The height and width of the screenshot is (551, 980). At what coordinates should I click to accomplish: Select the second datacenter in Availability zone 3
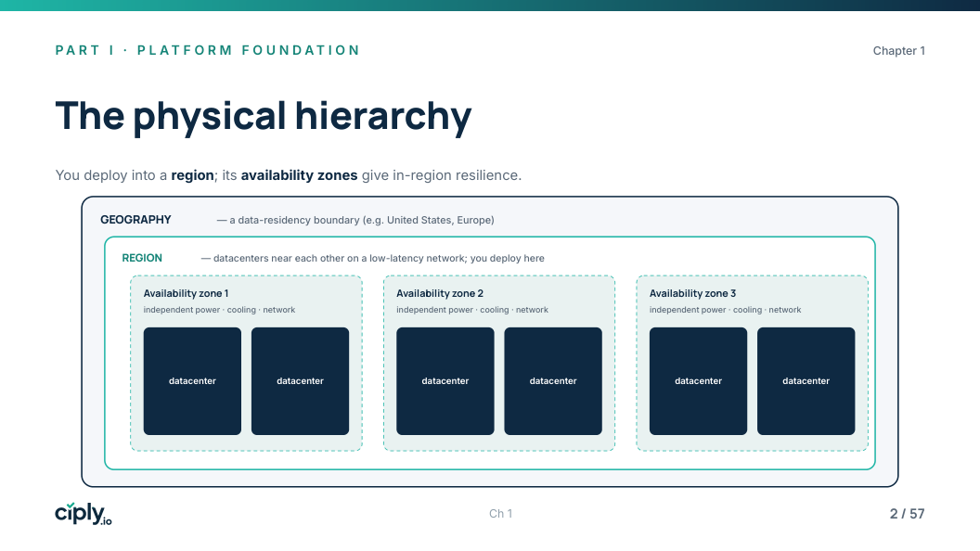point(806,381)
